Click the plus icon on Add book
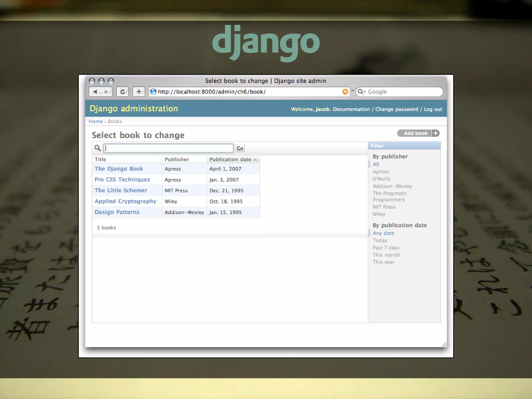 436,133
